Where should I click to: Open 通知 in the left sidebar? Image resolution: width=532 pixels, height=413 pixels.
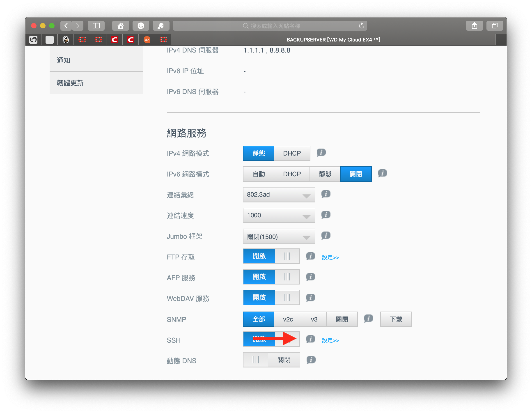[x=96, y=60]
